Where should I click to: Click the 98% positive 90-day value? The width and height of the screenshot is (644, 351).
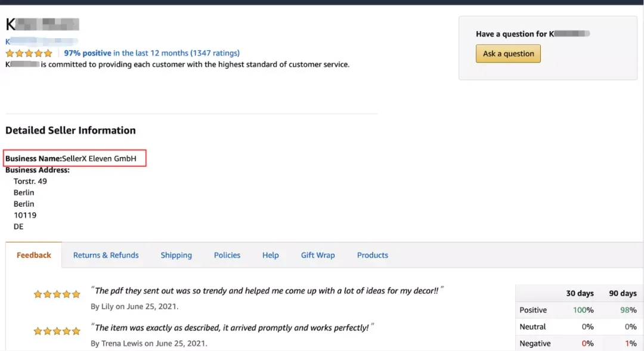click(628, 310)
